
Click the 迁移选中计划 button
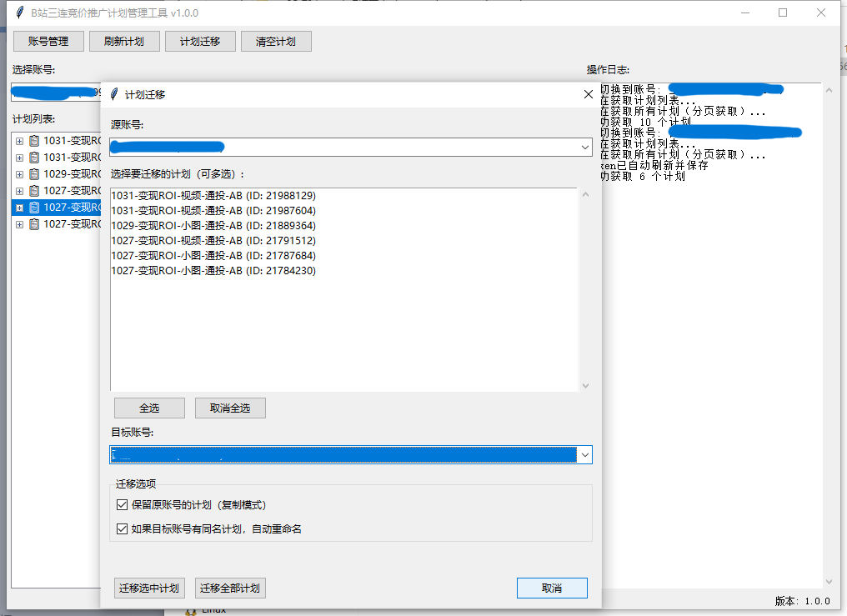click(x=148, y=588)
